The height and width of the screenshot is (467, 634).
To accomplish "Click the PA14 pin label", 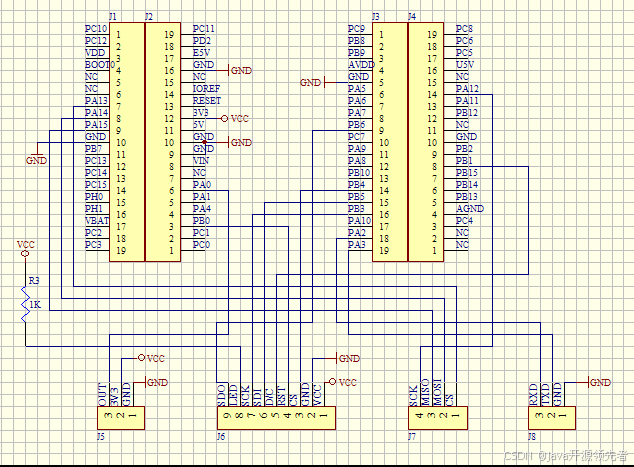I will point(96,112).
